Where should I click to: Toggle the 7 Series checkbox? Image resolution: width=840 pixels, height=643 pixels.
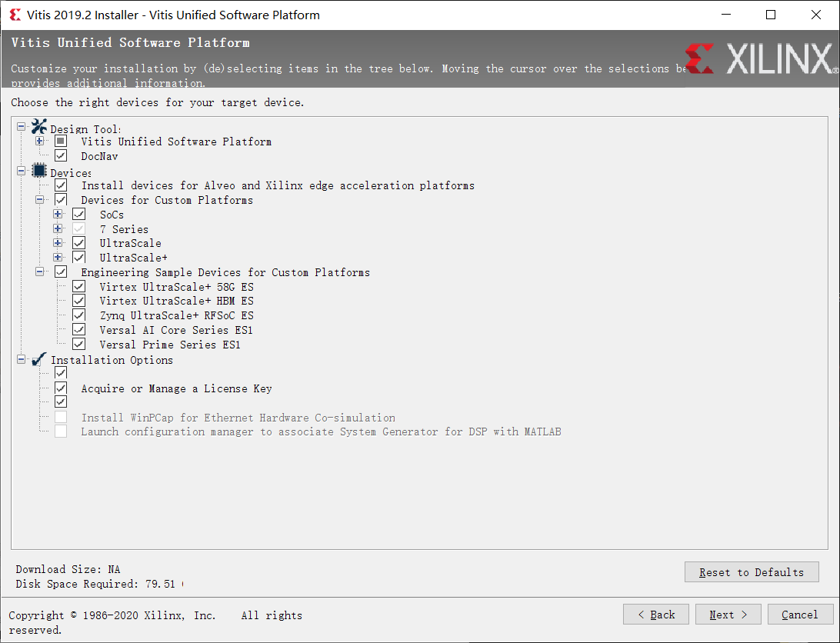coord(78,228)
